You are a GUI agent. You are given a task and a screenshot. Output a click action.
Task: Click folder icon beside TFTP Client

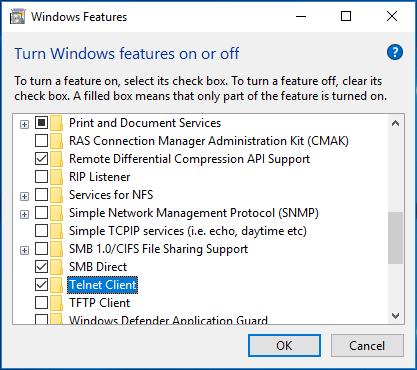(57, 303)
